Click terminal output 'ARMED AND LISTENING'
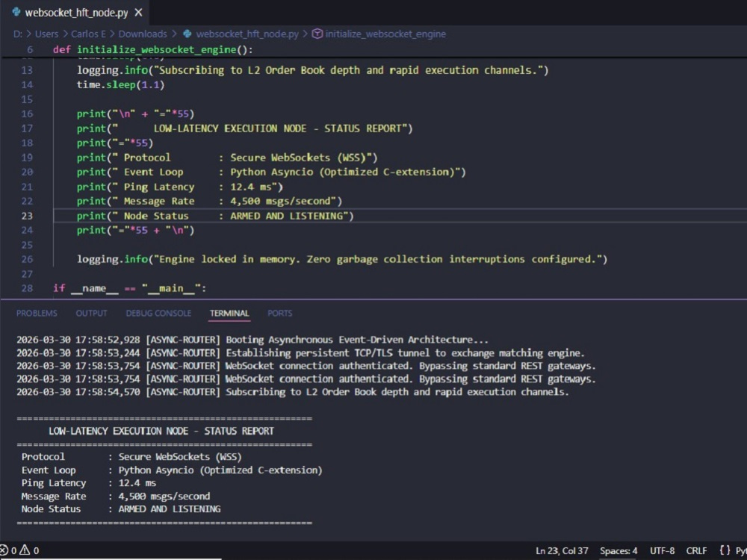The height and width of the screenshot is (560, 747). [x=169, y=509]
